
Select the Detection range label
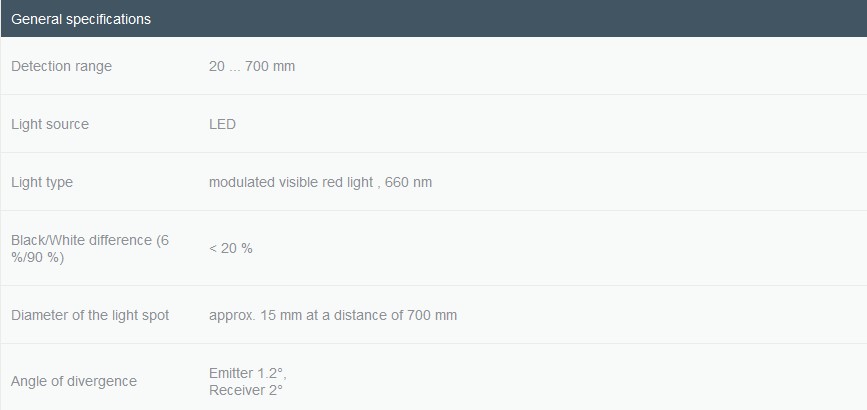pyautogui.click(x=61, y=66)
